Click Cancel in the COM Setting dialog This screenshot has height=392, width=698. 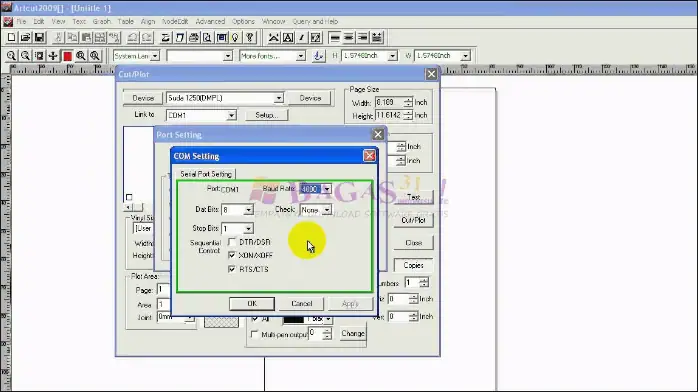point(301,303)
